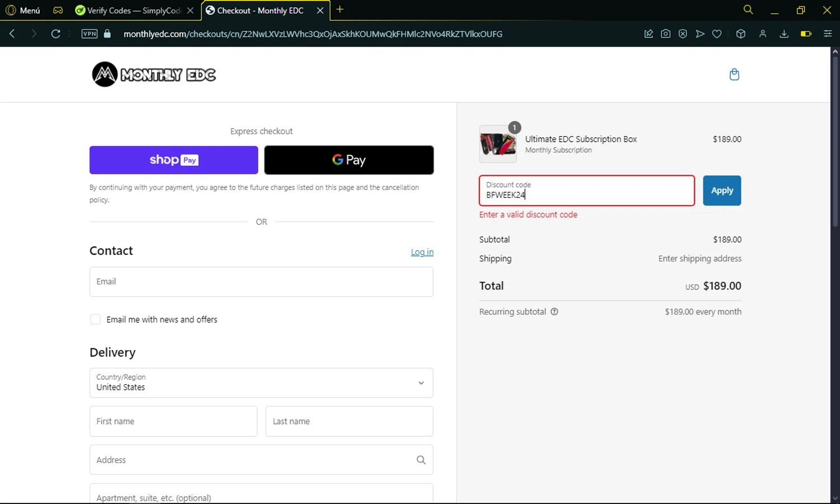The height and width of the screenshot is (504, 840).
Task: Click the "$189.00 every month" text
Action: (x=703, y=311)
